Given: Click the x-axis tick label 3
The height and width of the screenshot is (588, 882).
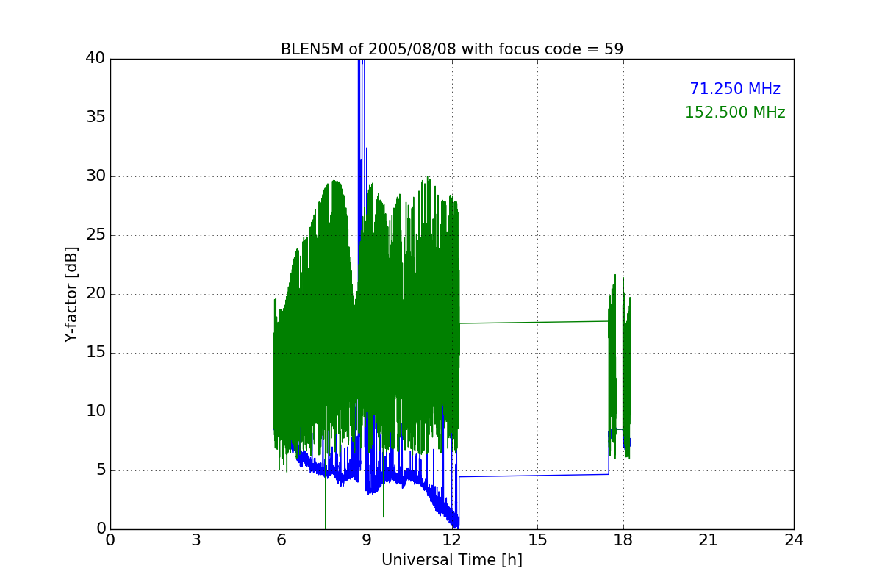Looking at the screenshot, I should [x=196, y=539].
